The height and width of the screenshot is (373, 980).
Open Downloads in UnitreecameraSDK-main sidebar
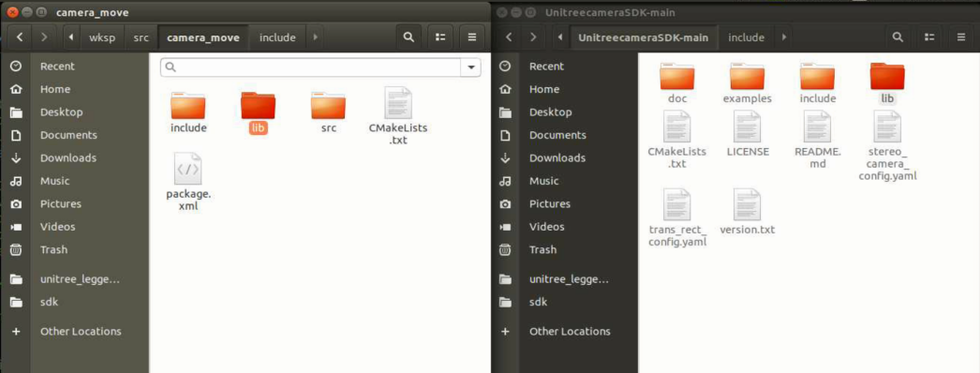[564, 158]
